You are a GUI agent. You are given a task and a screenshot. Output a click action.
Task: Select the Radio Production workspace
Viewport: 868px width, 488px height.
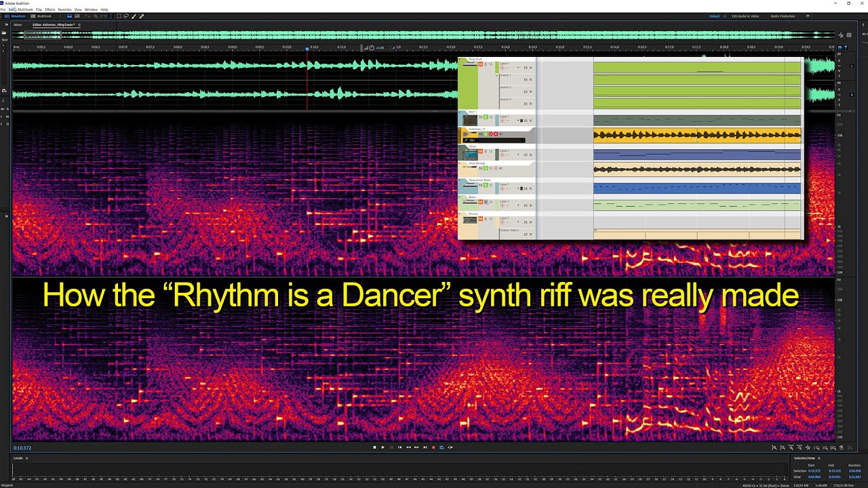click(x=783, y=16)
